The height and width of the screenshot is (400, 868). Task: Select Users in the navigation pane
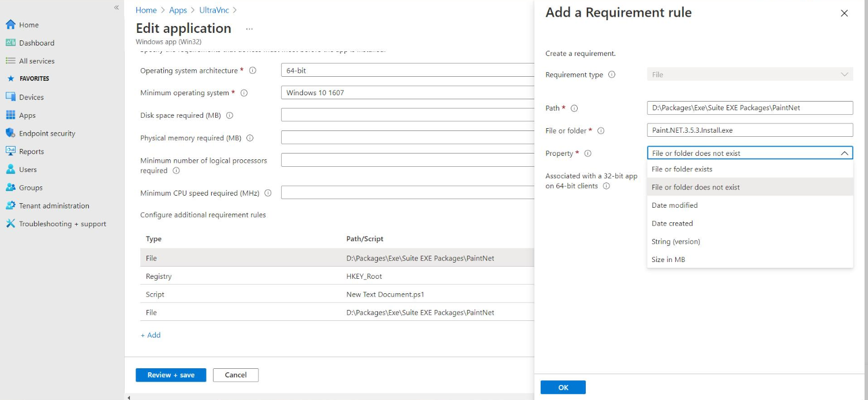coord(28,169)
